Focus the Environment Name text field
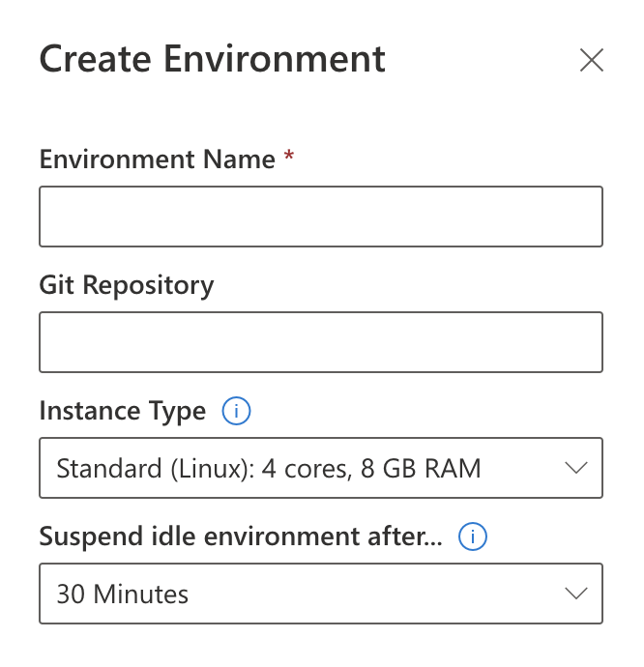The image size is (644, 667). [x=320, y=217]
